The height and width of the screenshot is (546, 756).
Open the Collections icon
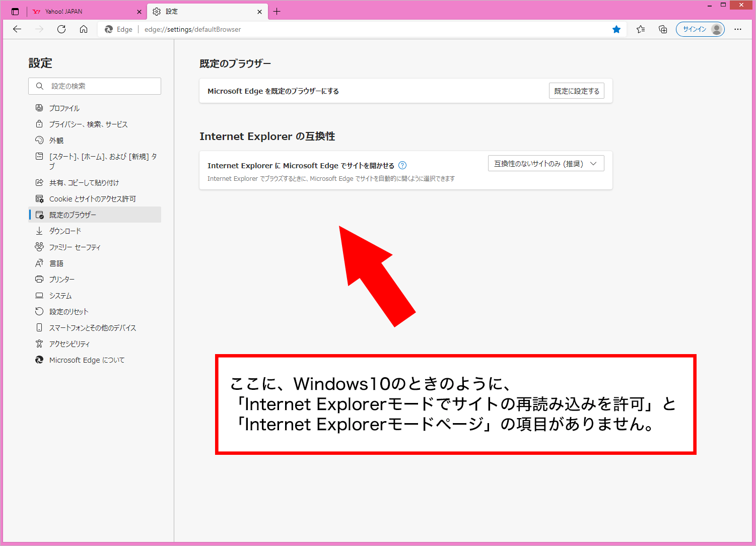pos(663,29)
